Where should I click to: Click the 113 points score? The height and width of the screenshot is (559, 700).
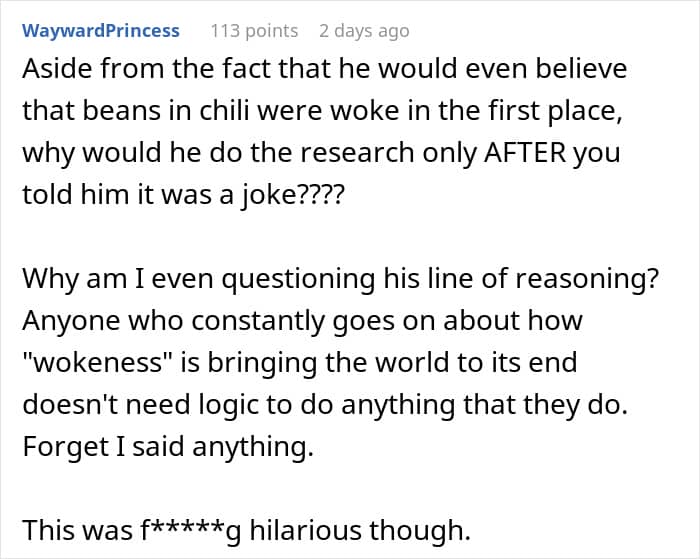point(254,31)
